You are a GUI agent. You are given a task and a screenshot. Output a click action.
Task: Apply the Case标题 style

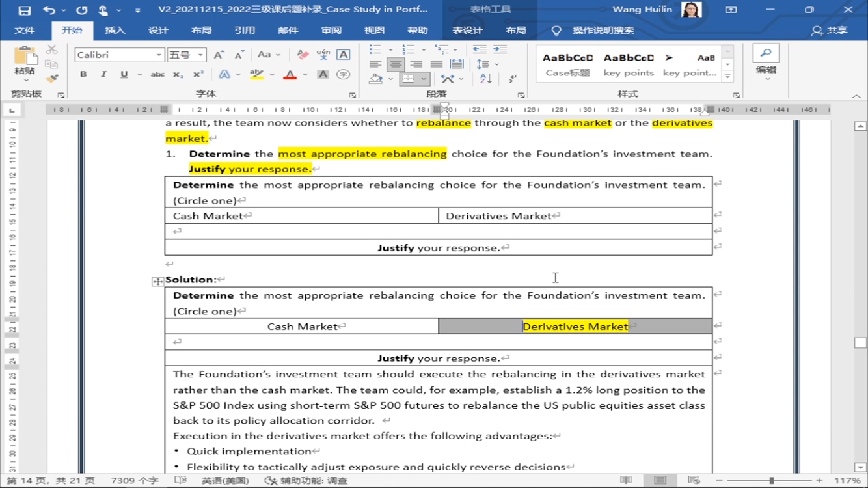click(567, 64)
